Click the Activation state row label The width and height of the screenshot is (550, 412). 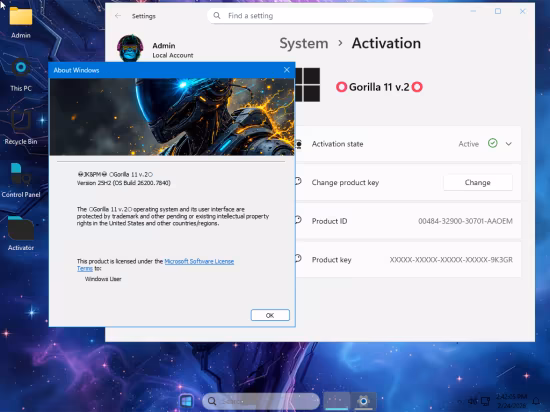[x=337, y=144]
